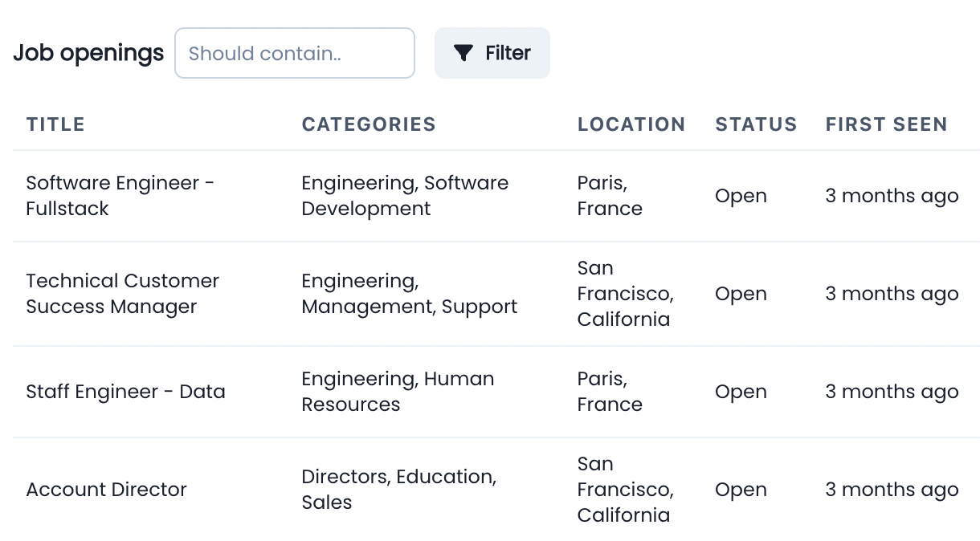Click 'Directors, Education, Sales' categories cell
980x541 pixels.
click(x=398, y=489)
